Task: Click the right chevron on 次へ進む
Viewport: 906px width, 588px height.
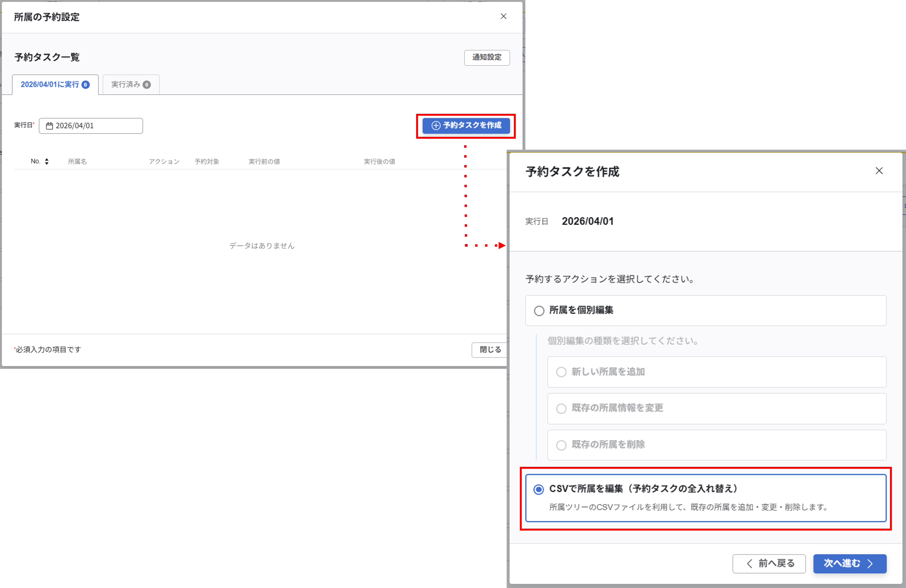Action: pos(870,564)
